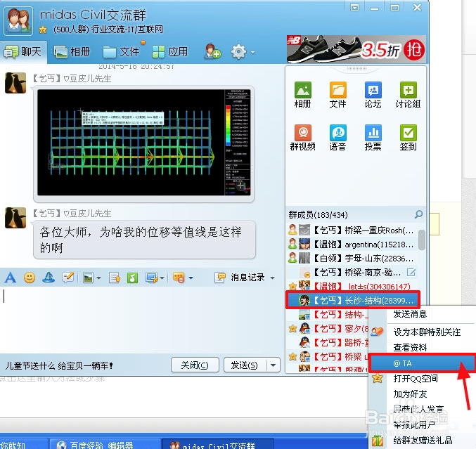
Task: Select member 长沙-结构 in list
Action: coord(352,300)
